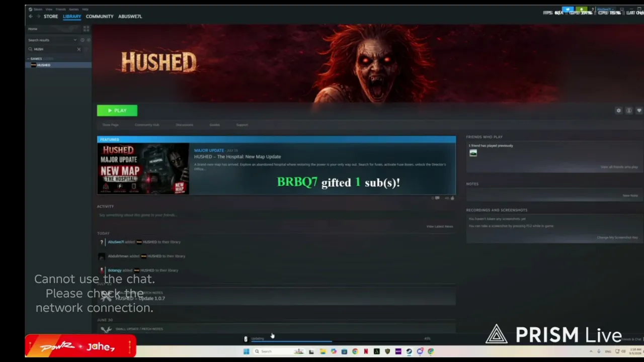Select HUSHED in the games list
Viewport: 644px width, 362px height.
[58, 65]
